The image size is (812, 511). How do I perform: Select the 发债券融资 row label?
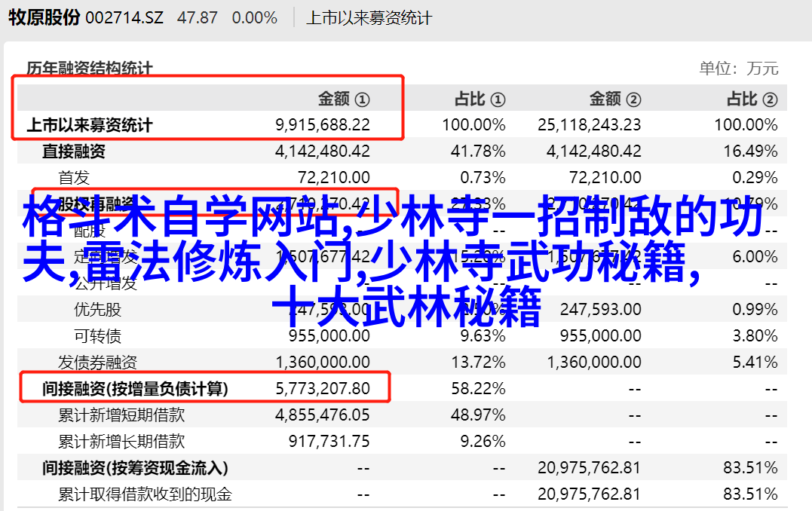[97, 363]
